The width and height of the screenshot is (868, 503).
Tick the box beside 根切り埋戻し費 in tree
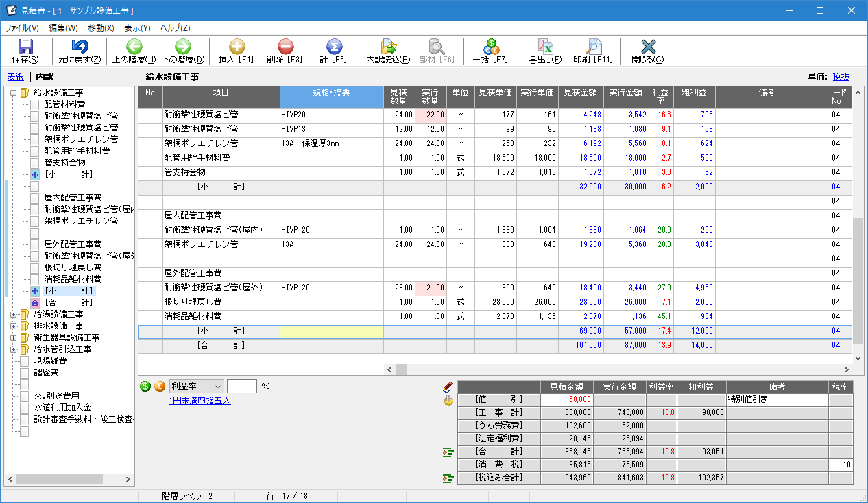(35, 268)
